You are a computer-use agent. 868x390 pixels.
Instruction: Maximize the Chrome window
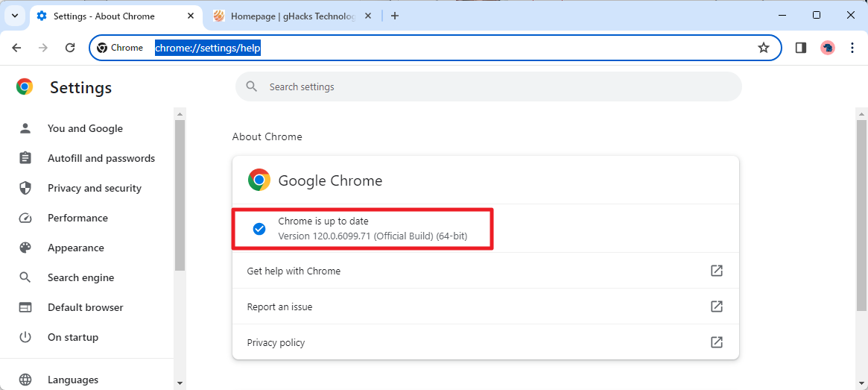817,16
